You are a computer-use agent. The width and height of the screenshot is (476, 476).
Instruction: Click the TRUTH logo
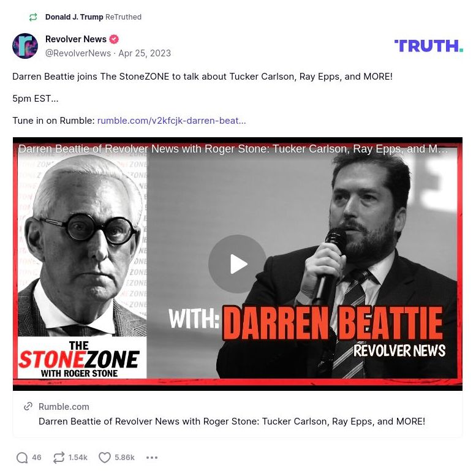point(429,46)
